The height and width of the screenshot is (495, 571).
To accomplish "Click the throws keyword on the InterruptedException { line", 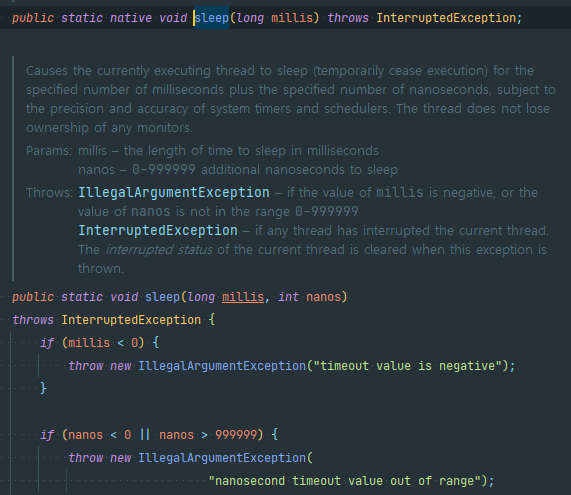I will [x=33, y=320].
